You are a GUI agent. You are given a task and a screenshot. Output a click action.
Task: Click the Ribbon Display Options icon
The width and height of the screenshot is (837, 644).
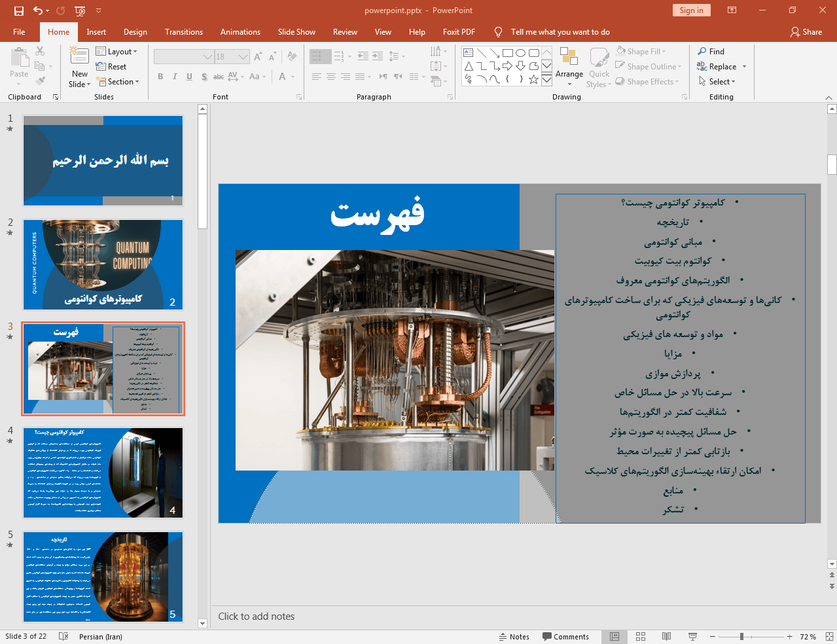tap(732, 10)
